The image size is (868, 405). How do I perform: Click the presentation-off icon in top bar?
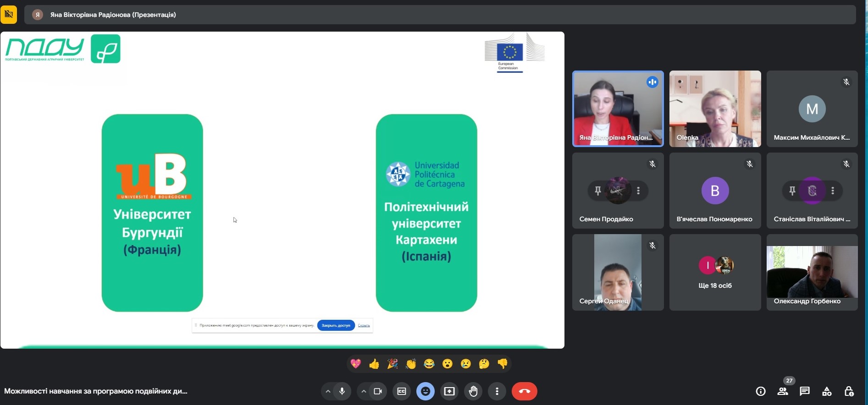pyautogui.click(x=9, y=15)
